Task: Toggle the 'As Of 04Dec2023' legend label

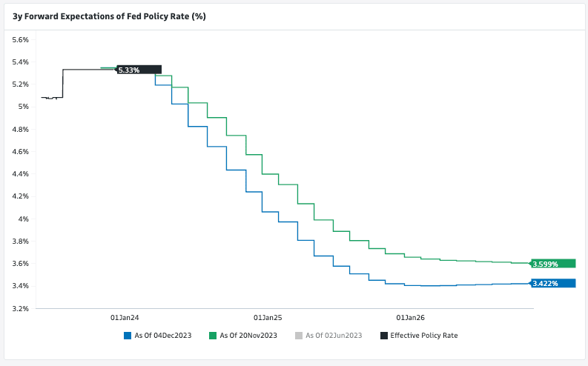Action: [162, 336]
